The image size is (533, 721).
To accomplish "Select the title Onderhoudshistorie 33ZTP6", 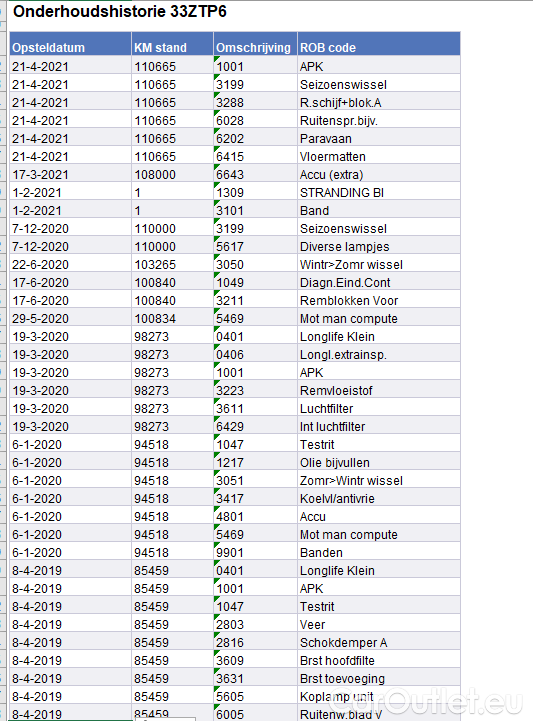I will click(x=120, y=11).
